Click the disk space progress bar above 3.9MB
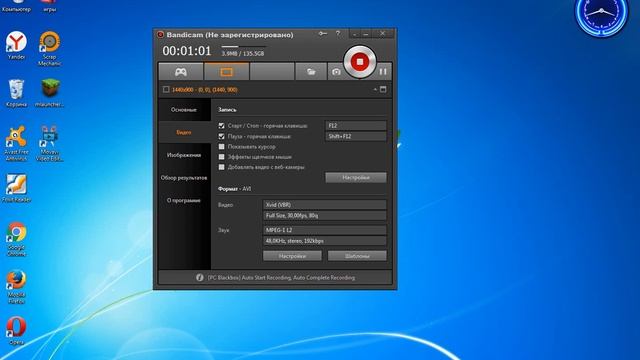640x360 pixels. (x=244, y=47)
